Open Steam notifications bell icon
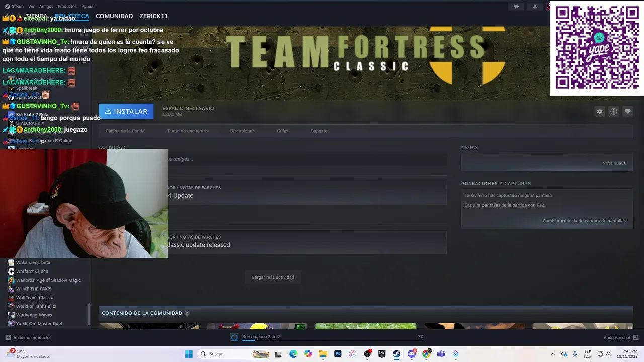The height and width of the screenshot is (362, 644). pos(535,6)
